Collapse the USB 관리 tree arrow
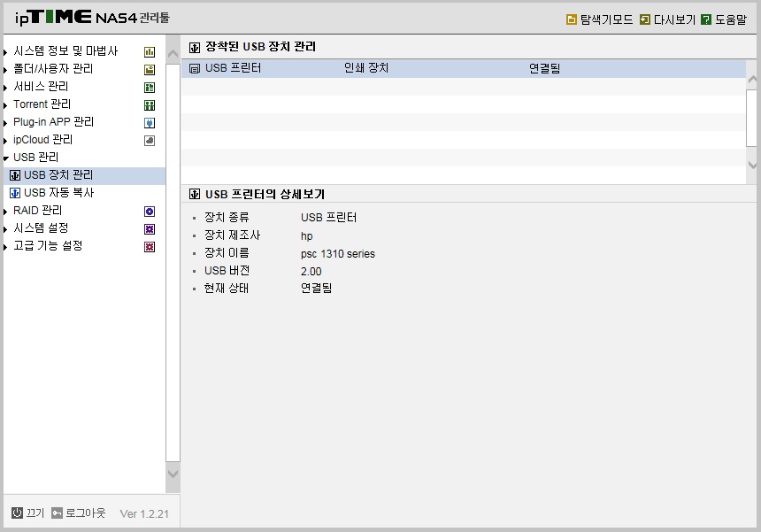This screenshot has width=761, height=532. point(6,158)
